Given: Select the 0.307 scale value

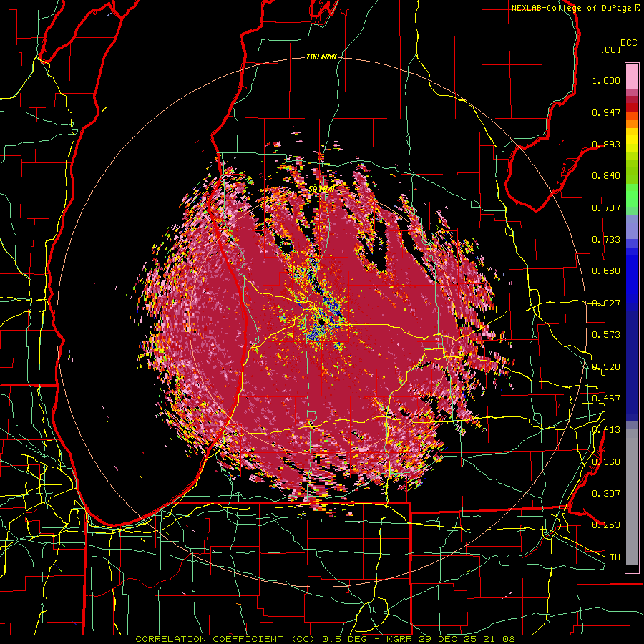Looking at the screenshot, I should 606,494.
